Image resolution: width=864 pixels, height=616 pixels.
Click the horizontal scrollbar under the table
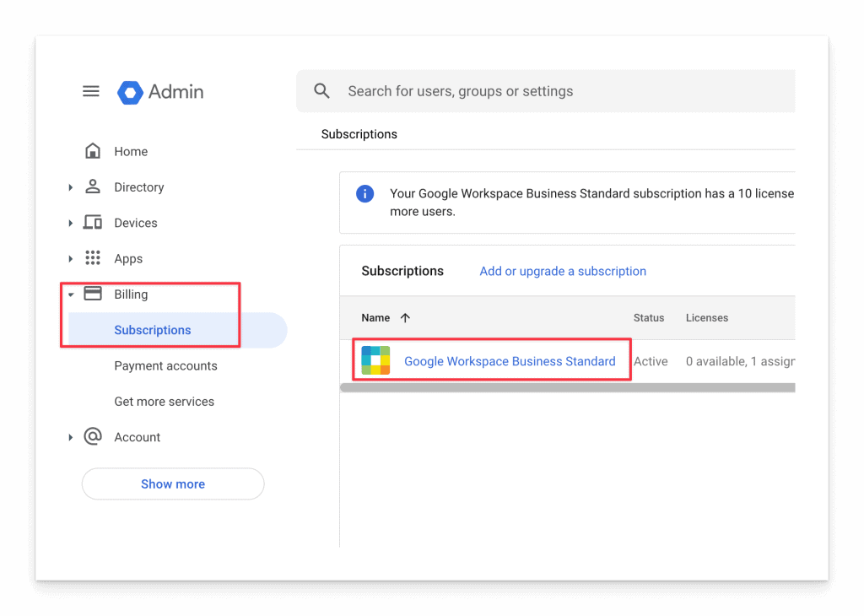tap(568, 388)
